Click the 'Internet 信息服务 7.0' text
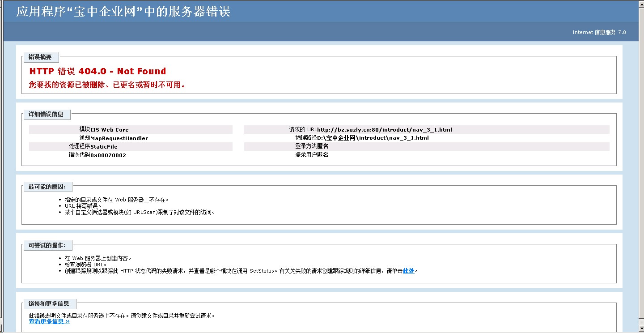 click(599, 32)
